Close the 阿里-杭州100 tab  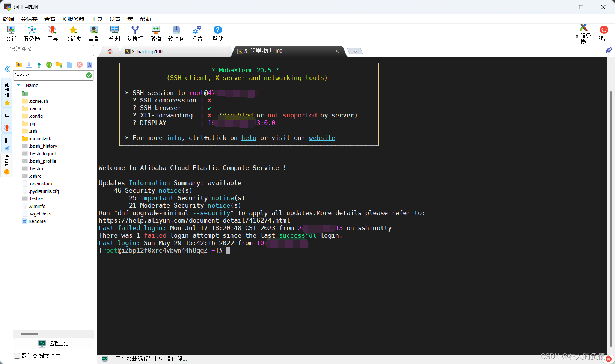337,51
